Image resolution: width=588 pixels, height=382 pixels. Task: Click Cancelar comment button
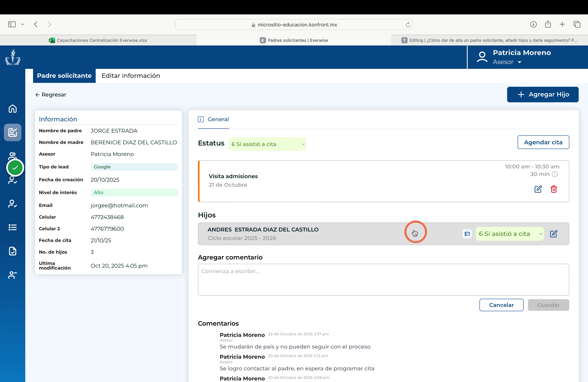501,305
